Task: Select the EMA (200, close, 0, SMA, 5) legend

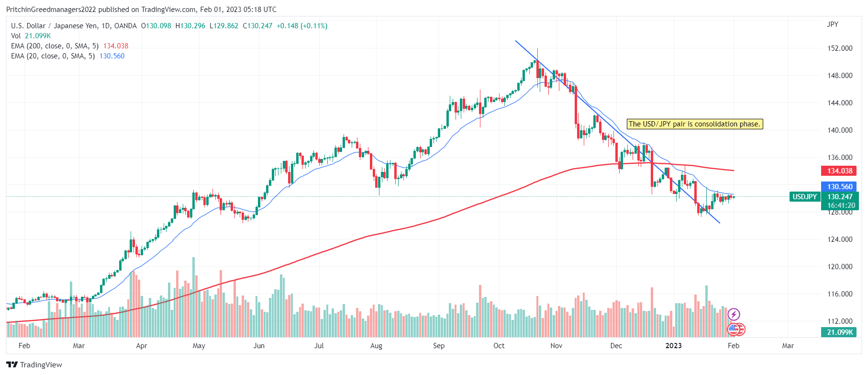Action: pyautogui.click(x=55, y=46)
